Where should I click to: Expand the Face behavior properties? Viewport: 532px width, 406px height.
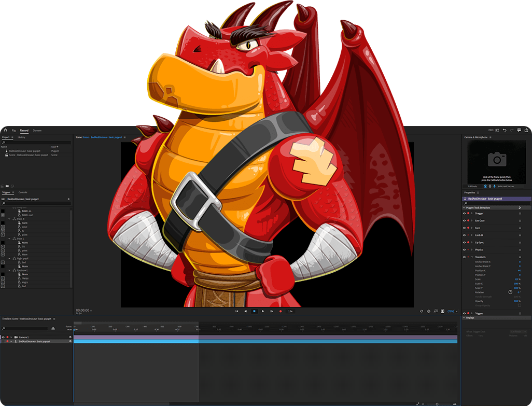click(472, 228)
